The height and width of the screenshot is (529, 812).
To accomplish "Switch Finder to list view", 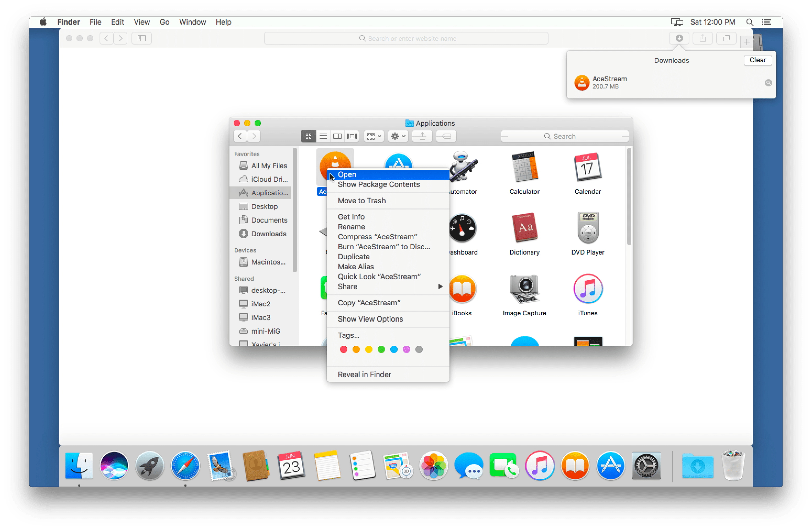I will [323, 136].
